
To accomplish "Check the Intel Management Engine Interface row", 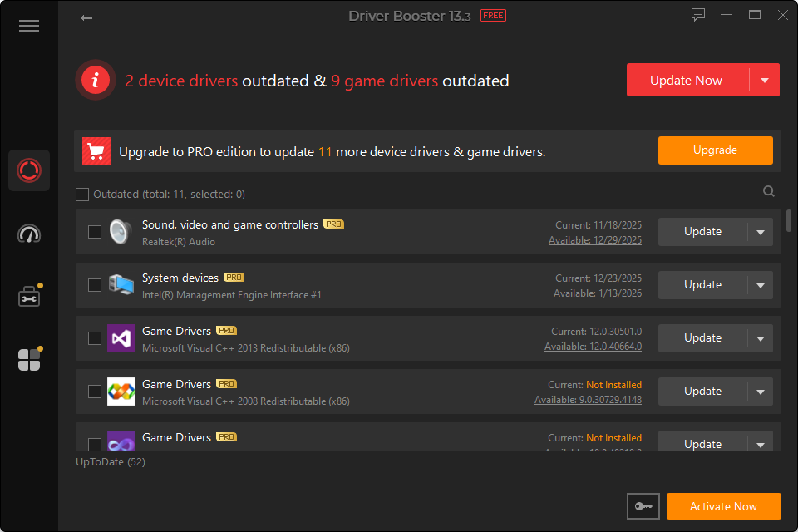I will click(x=95, y=285).
